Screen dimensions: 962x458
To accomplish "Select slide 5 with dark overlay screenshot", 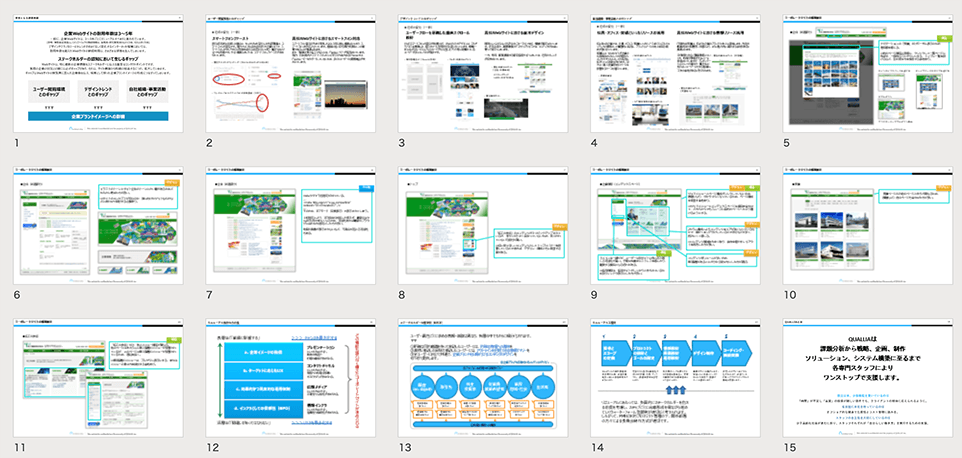I will (864, 69).
